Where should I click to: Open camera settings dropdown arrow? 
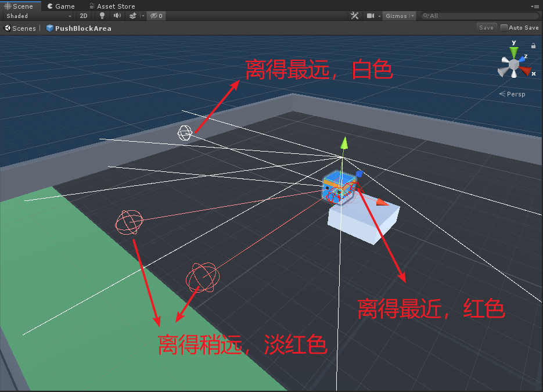[x=380, y=16]
